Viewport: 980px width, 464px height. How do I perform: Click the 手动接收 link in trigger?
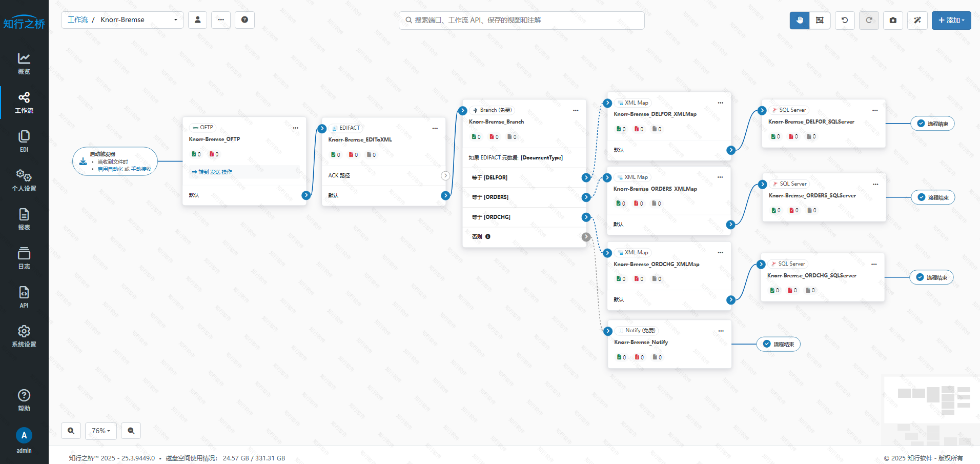tap(141, 169)
